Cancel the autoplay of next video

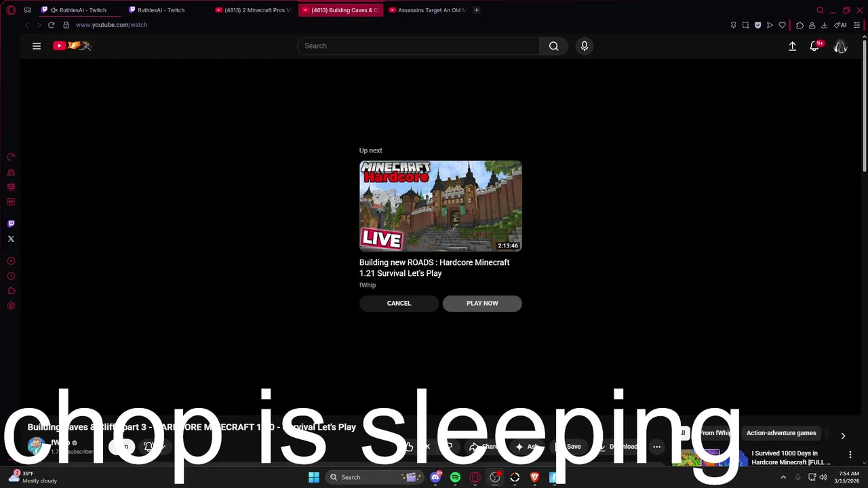pos(399,303)
